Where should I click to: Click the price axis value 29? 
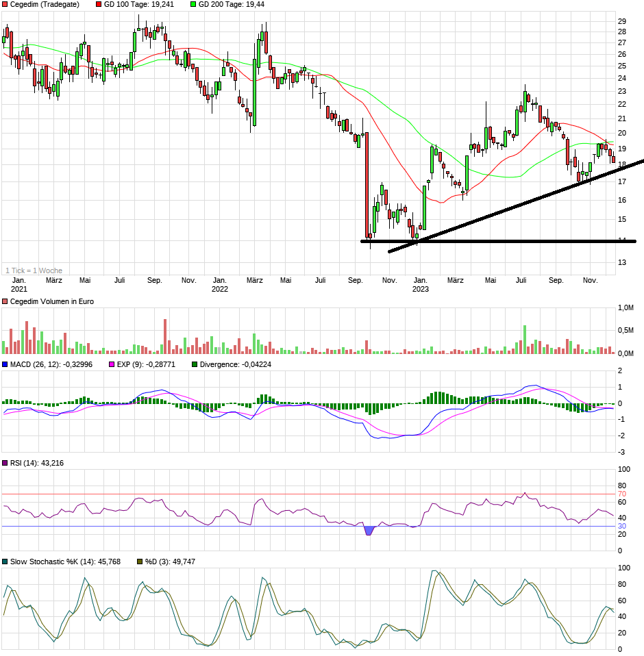click(622, 21)
